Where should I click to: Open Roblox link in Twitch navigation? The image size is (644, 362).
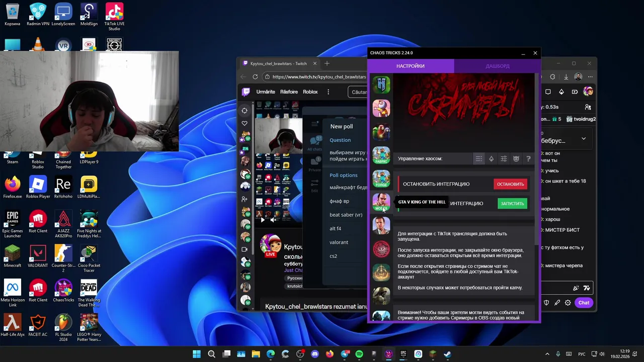[x=310, y=92]
